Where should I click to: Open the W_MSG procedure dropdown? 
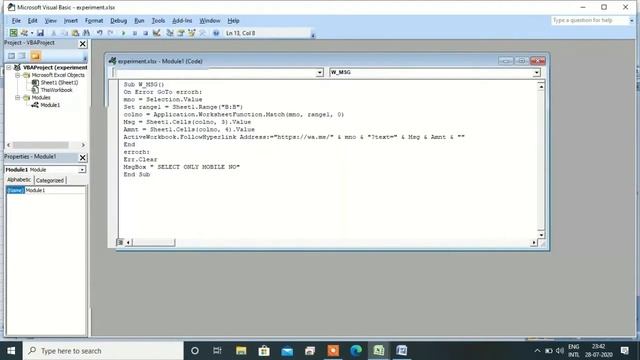(536, 72)
